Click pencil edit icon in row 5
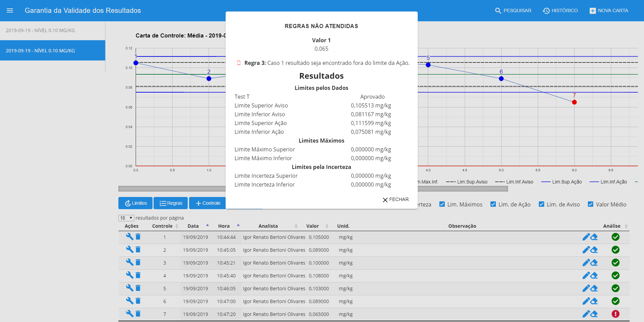Viewport: 644px width, 322px height. pyautogui.click(x=586, y=289)
